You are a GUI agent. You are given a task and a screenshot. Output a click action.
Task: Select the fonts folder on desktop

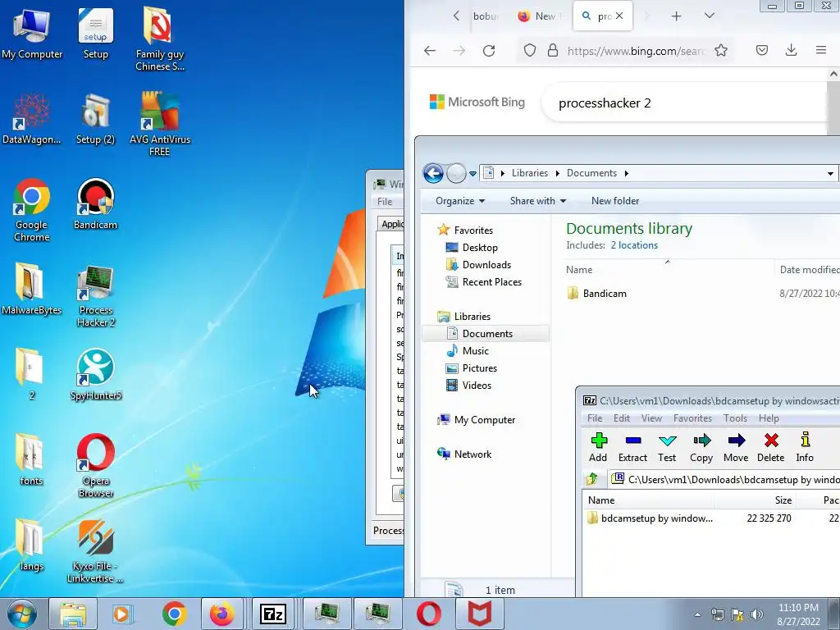click(32, 459)
